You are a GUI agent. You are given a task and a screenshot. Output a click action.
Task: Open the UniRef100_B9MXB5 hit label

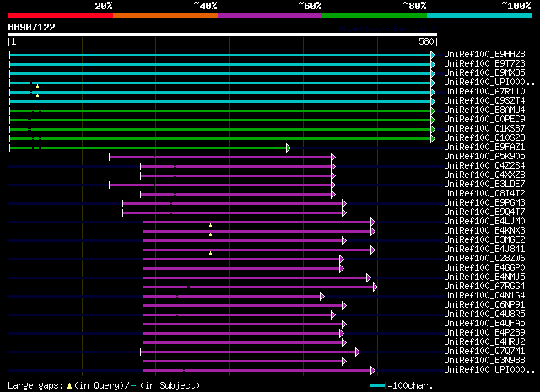(484, 73)
